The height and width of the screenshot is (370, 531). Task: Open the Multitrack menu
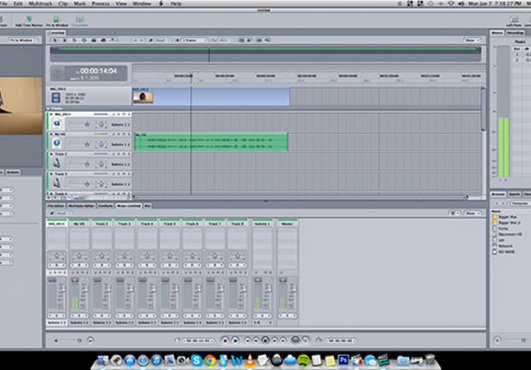pos(40,3)
